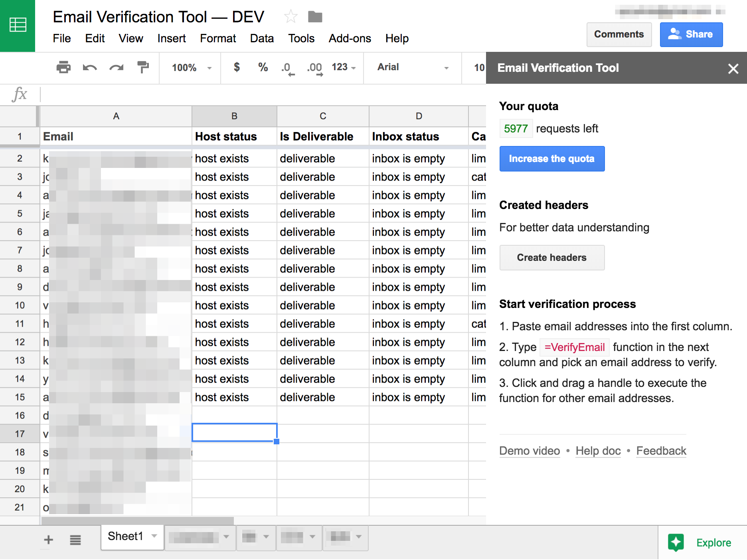Open the zoom 100% dropdown
The image size is (747, 560).
pos(191,67)
